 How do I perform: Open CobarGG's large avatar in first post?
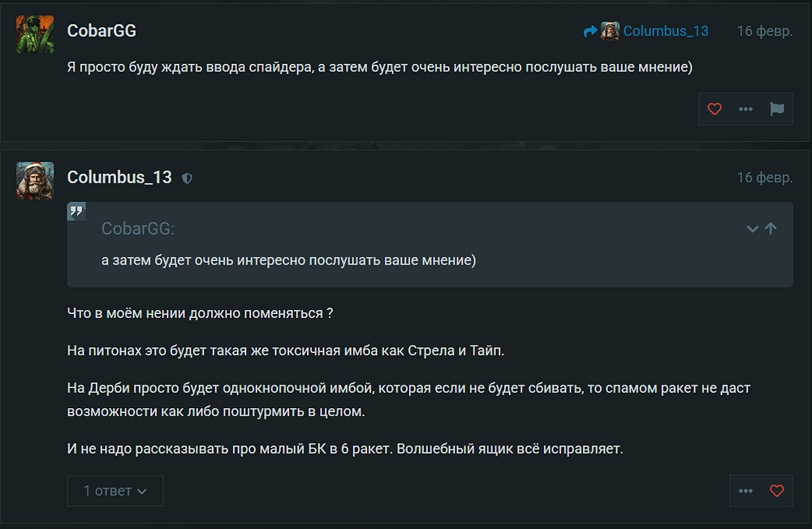point(35,35)
